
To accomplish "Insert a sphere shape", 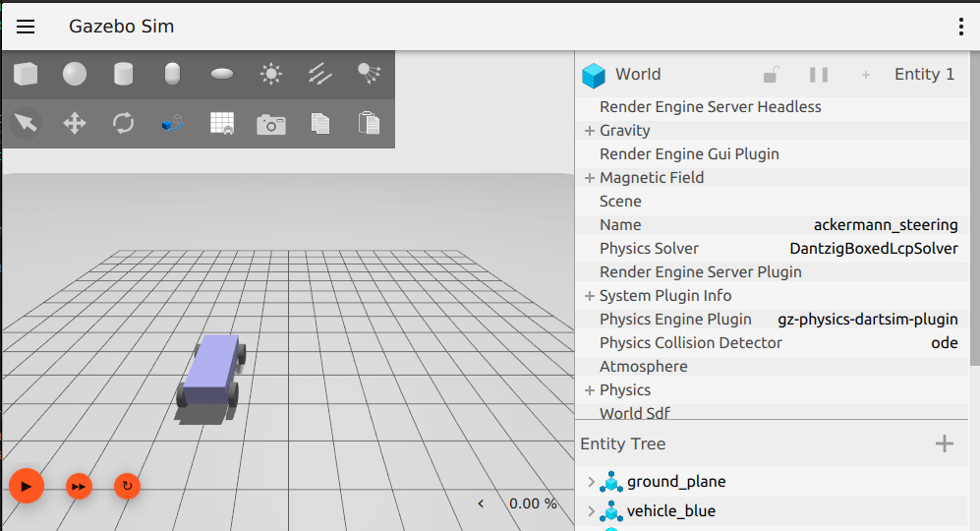I will tap(75, 74).
